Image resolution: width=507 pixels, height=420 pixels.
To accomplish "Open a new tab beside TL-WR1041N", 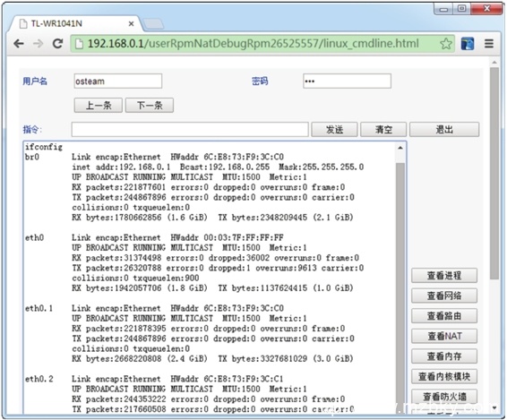I will tap(153, 23).
